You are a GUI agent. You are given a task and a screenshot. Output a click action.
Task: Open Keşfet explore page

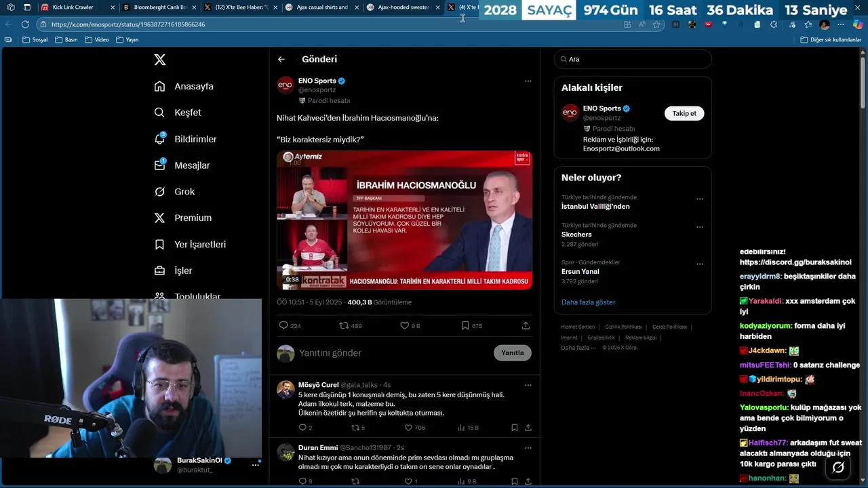178,113
